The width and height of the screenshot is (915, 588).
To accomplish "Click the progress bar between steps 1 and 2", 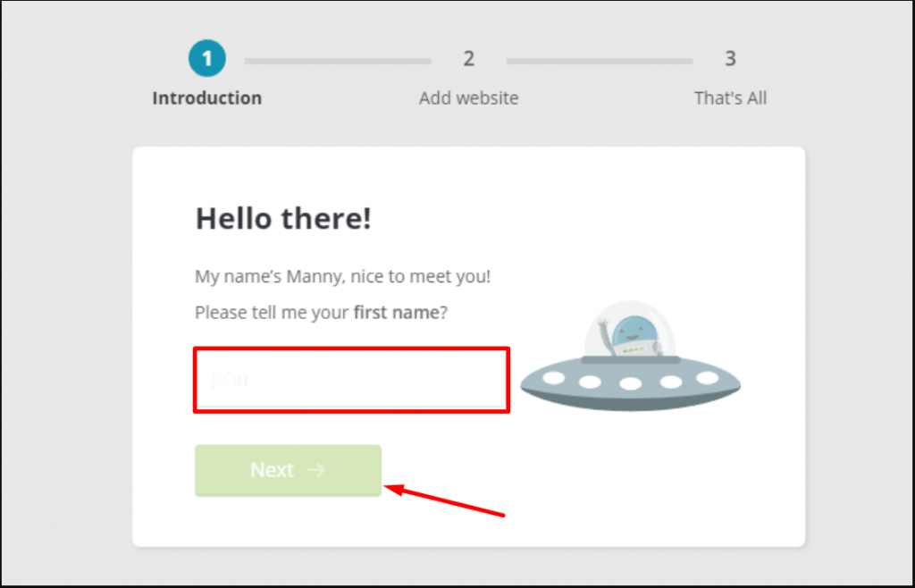I will coord(338,61).
